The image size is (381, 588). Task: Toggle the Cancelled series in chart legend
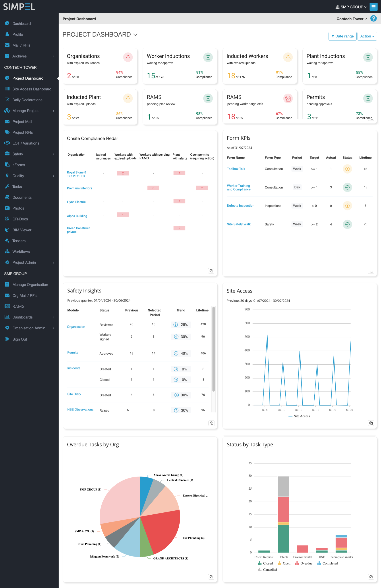pyautogui.click(x=267, y=570)
